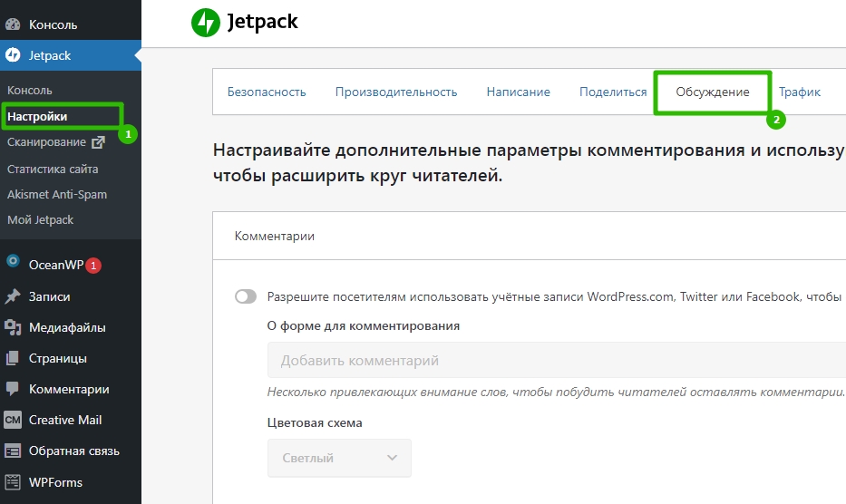The image size is (846, 504).
Task: Open Статистика сайта in sidebar
Action: [x=53, y=169]
